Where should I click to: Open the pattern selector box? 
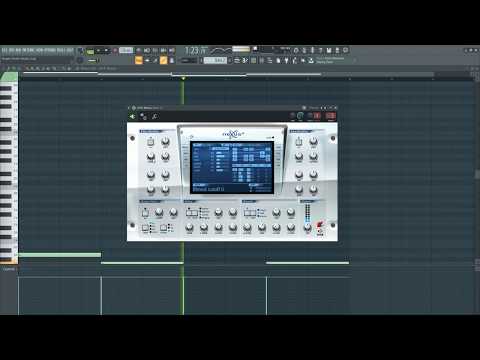pos(215,60)
